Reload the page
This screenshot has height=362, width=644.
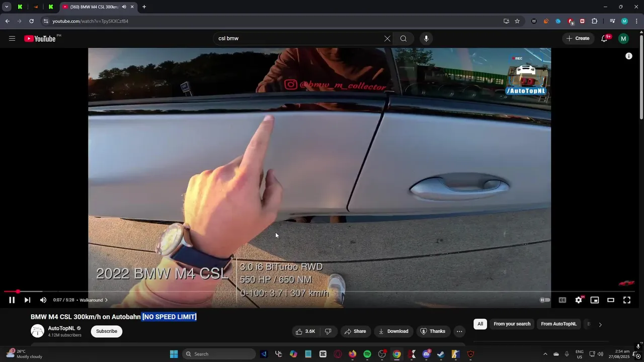pos(31,21)
